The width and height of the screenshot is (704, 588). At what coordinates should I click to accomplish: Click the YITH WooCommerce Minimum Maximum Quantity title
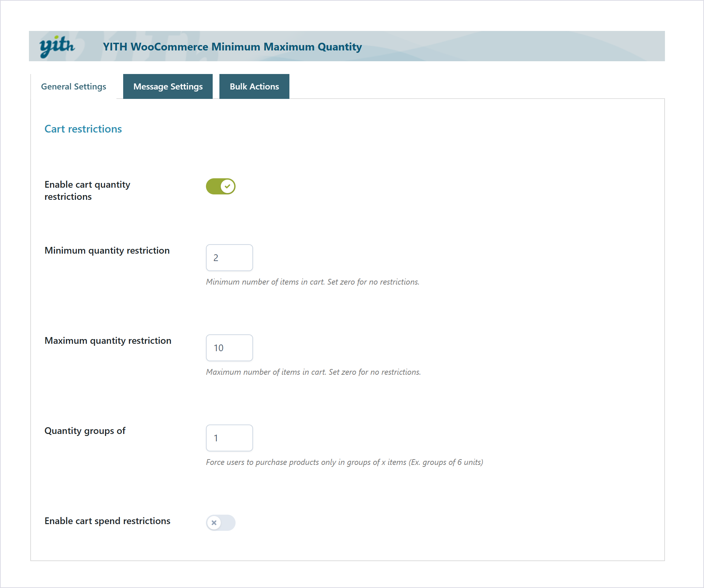(x=232, y=47)
